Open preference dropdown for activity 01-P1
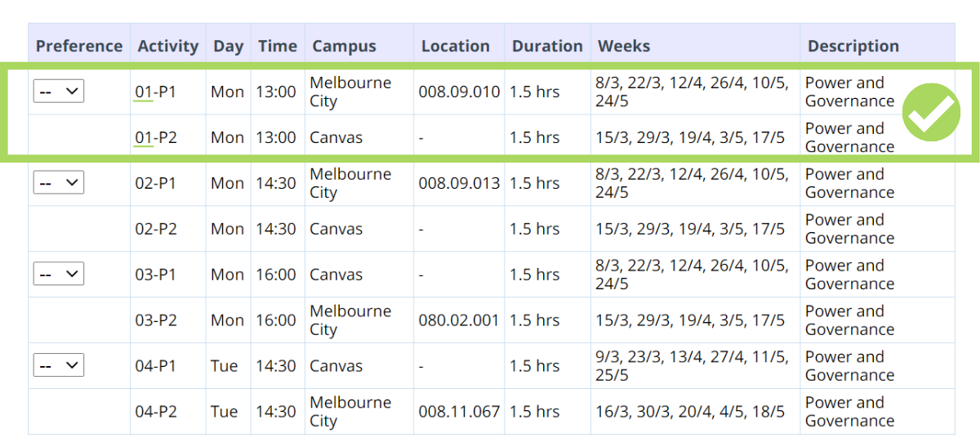 coord(59,92)
